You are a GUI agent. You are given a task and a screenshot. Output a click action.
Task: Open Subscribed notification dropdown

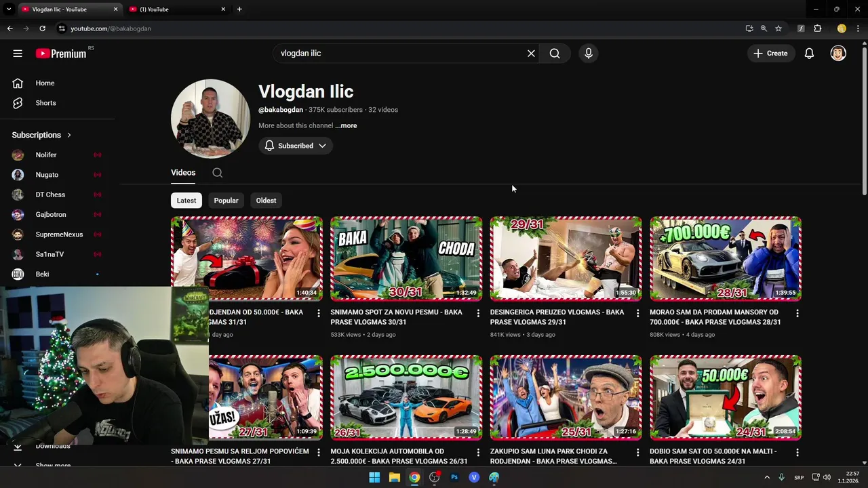pyautogui.click(x=296, y=146)
